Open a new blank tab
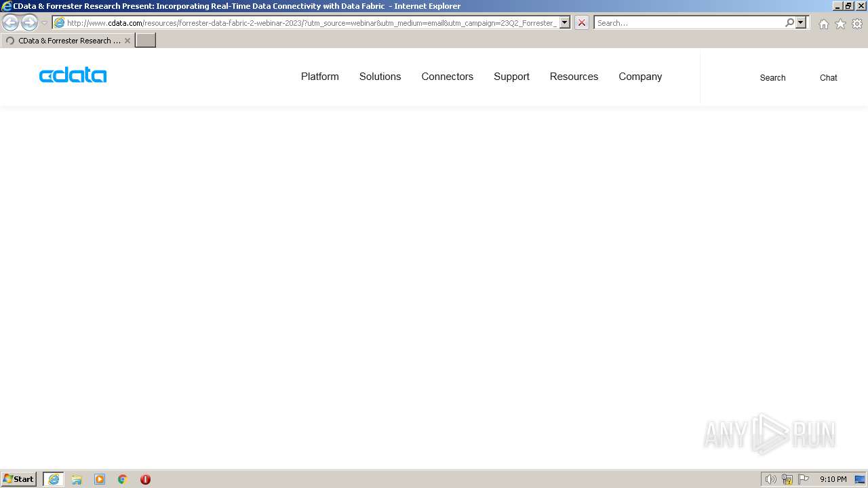The image size is (868, 488). pyautogui.click(x=146, y=40)
